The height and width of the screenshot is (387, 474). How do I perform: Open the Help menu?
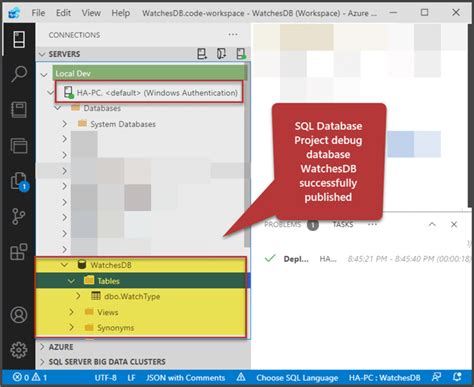(x=120, y=13)
